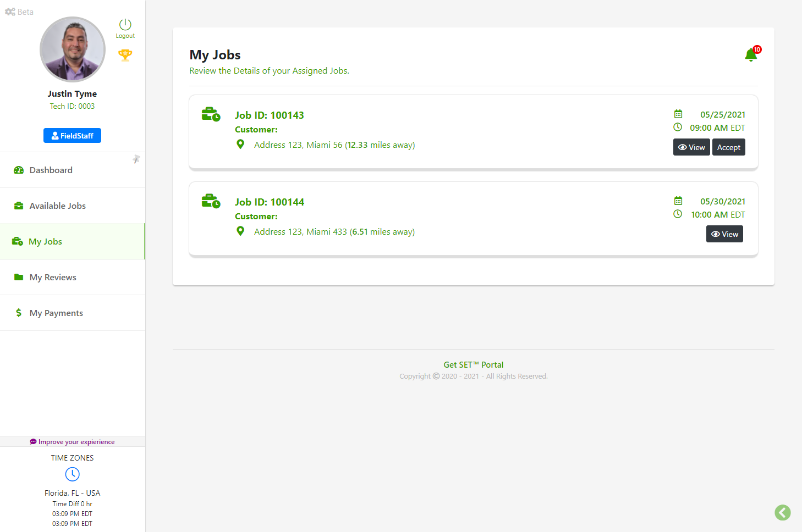Click the calendar icon beside 05/25/2021
The width and height of the screenshot is (802, 532).
pyautogui.click(x=678, y=114)
